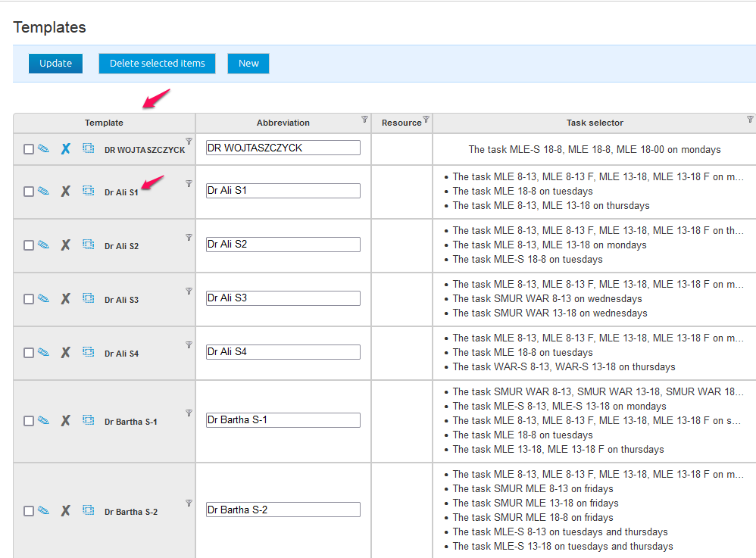756x558 pixels.
Task: Click Delete selected items
Action: tap(157, 64)
